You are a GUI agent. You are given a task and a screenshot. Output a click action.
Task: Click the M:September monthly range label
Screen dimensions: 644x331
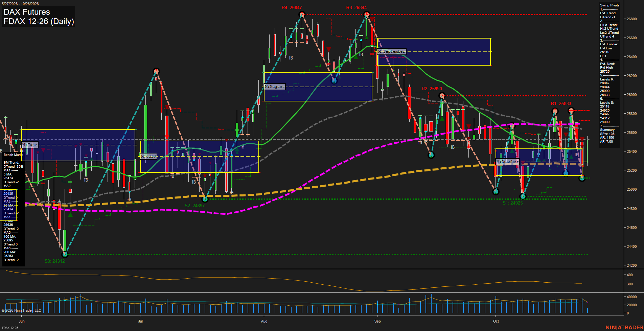(391, 51)
